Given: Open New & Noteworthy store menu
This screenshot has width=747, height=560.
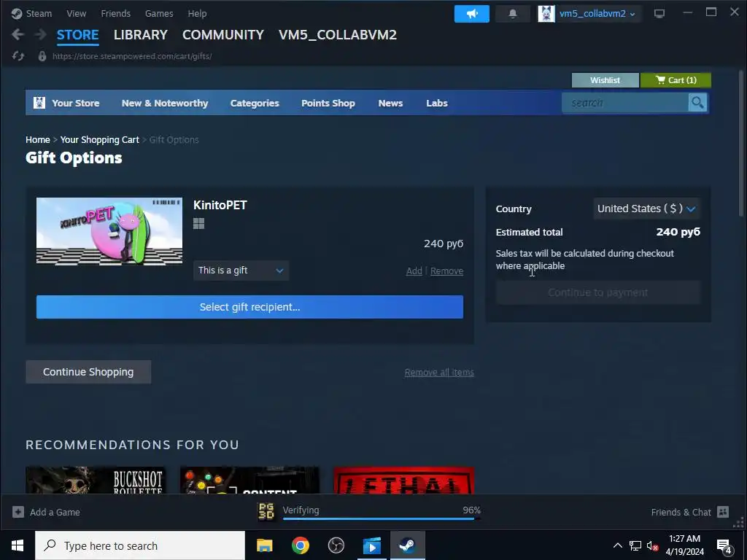Looking at the screenshot, I should pos(165,103).
